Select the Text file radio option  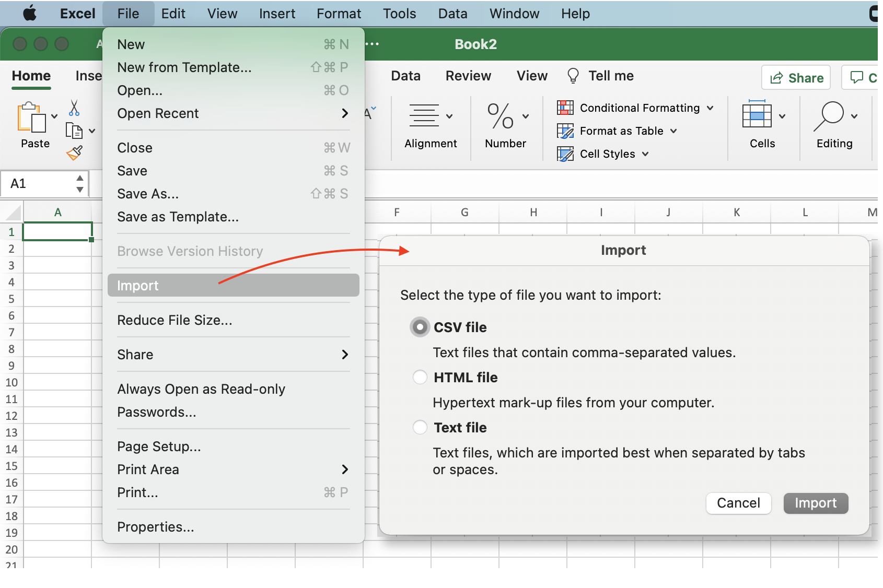(x=420, y=428)
